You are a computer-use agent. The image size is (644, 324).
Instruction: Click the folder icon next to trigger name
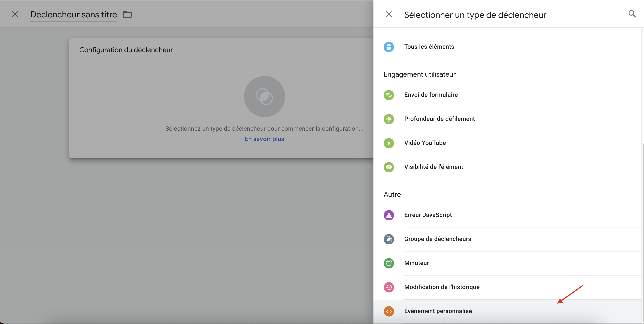[x=127, y=14]
